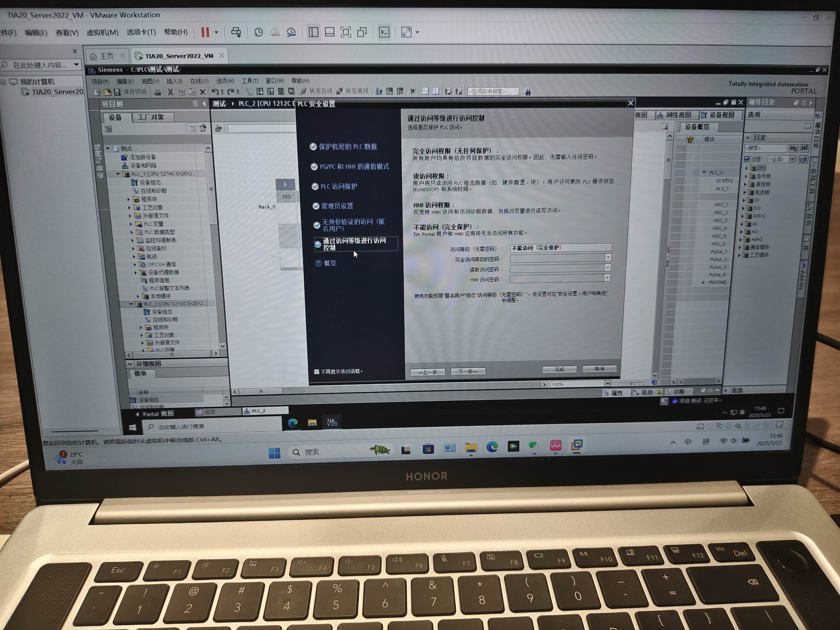Expand the 程序块 node under PLC_1
The image size is (840, 630).
point(129,199)
